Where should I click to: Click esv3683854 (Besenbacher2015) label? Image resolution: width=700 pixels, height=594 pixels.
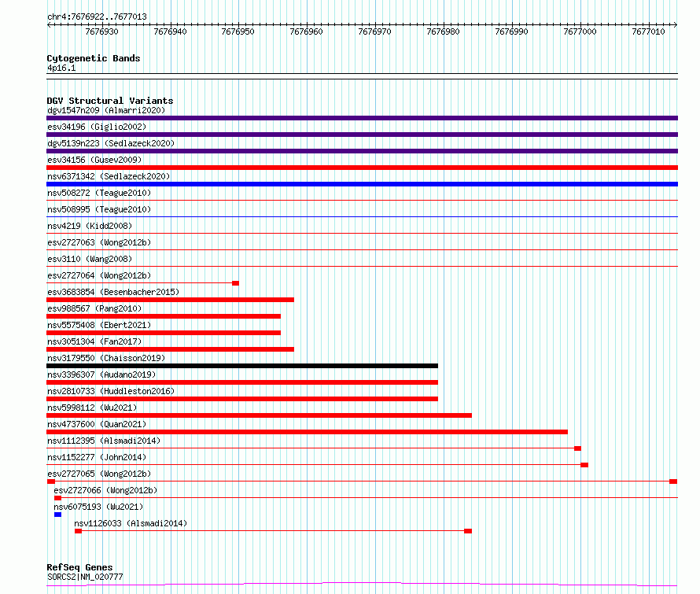pos(113,292)
